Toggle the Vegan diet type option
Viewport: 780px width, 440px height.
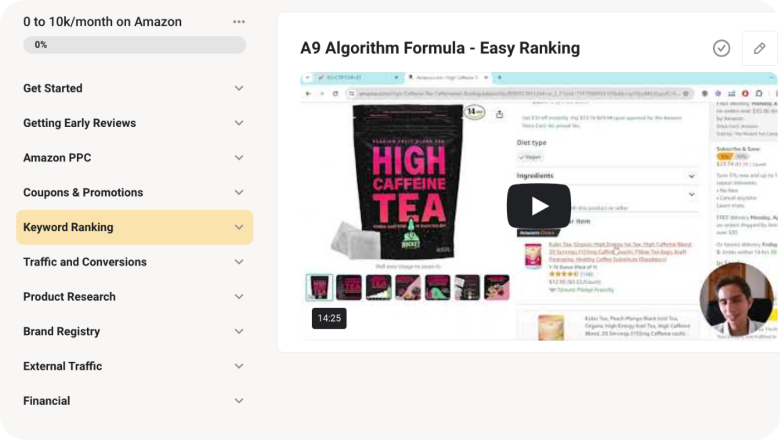[x=530, y=157]
